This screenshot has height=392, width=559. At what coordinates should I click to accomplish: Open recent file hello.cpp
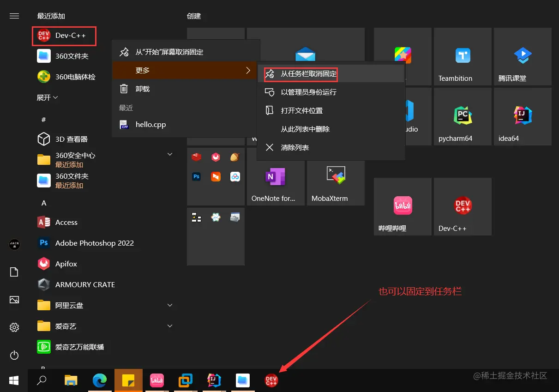(x=186, y=125)
